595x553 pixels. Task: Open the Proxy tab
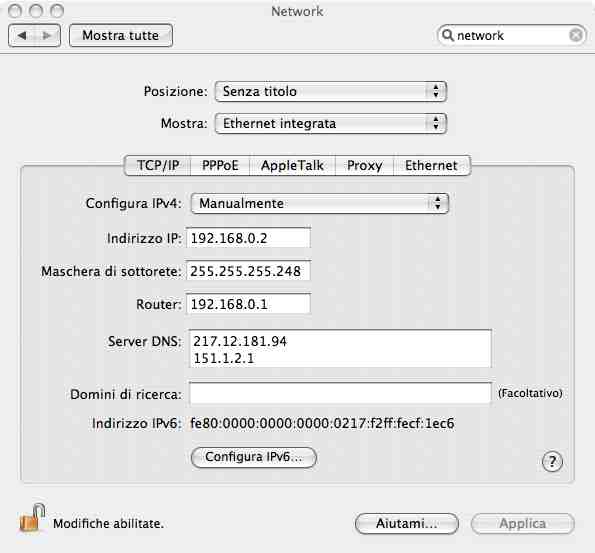365,165
